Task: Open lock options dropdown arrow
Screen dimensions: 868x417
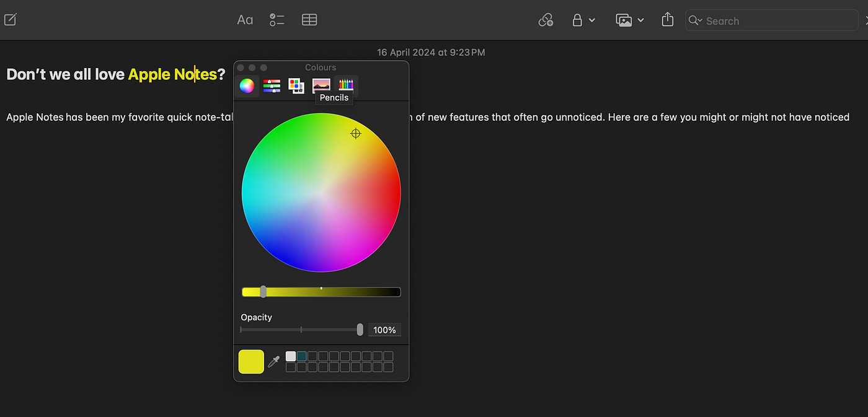Action: click(592, 20)
